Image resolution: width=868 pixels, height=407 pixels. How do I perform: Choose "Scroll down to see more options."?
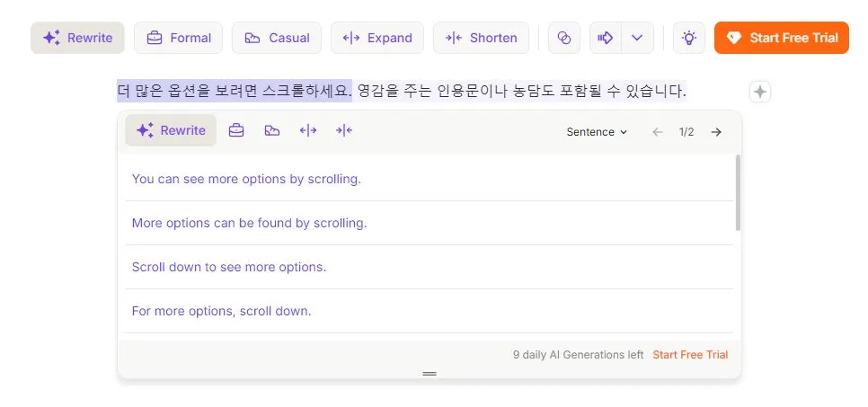(x=429, y=267)
